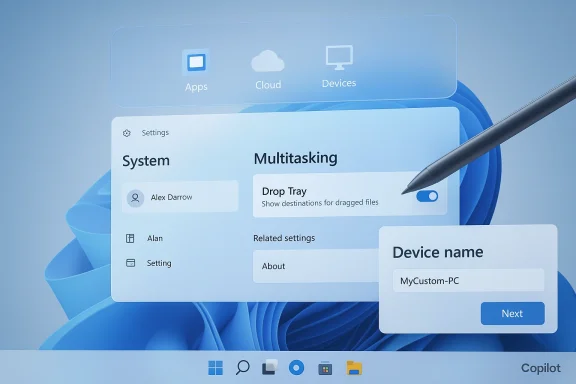Click the Settings title text in the window header
Image resolution: width=576 pixels, height=384 pixels.
tap(155, 133)
